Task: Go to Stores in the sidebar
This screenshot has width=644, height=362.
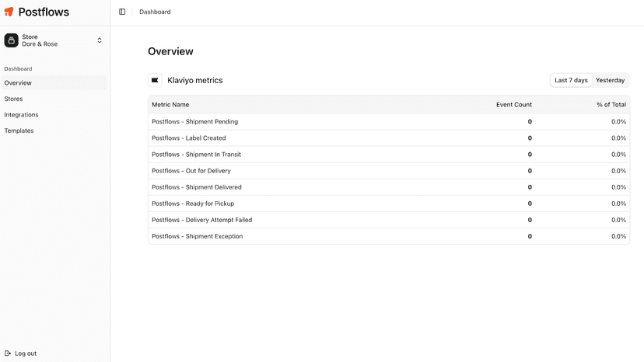Action: (x=54, y=99)
